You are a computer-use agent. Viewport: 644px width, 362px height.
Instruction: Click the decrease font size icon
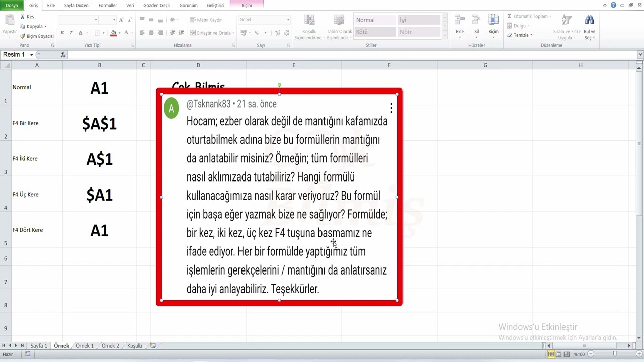129,20
